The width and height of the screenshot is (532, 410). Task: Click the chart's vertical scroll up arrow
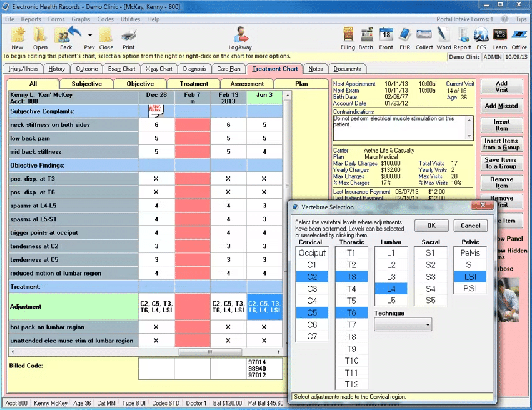click(x=288, y=95)
